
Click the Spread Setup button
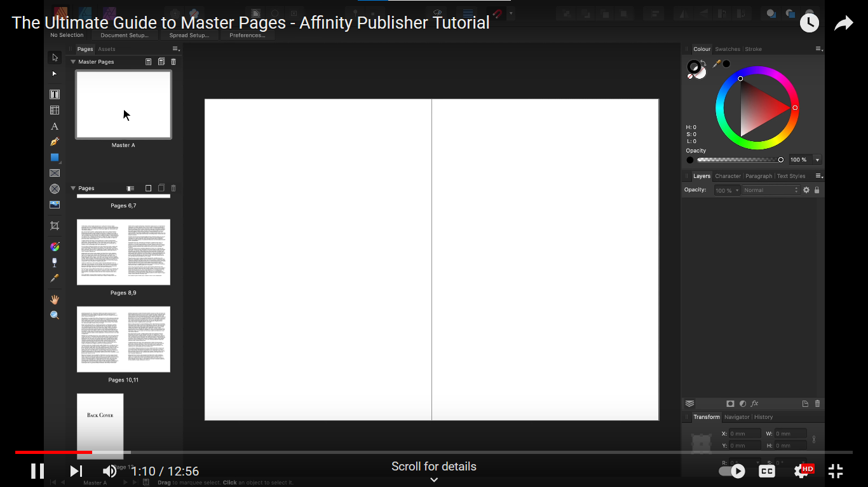(x=189, y=35)
